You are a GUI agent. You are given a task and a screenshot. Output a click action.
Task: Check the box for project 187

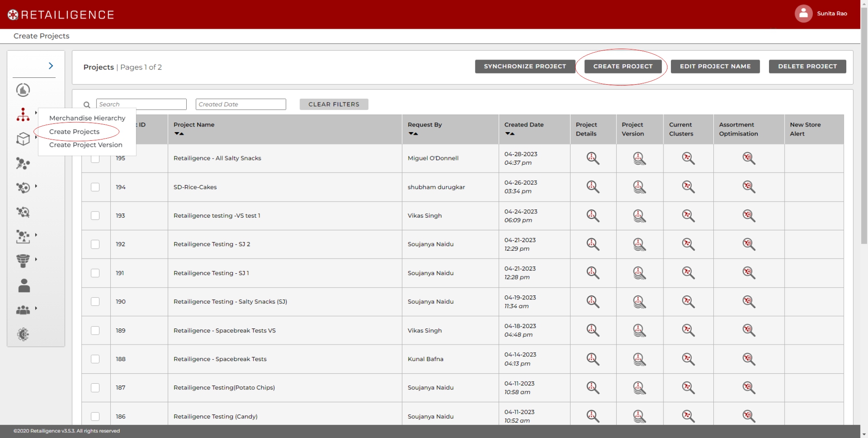(95, 388)
